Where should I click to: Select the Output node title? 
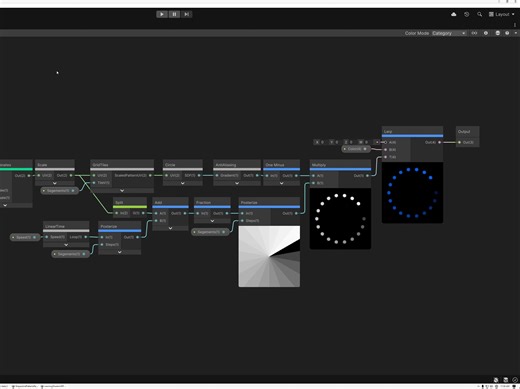[x=464, y=131]
